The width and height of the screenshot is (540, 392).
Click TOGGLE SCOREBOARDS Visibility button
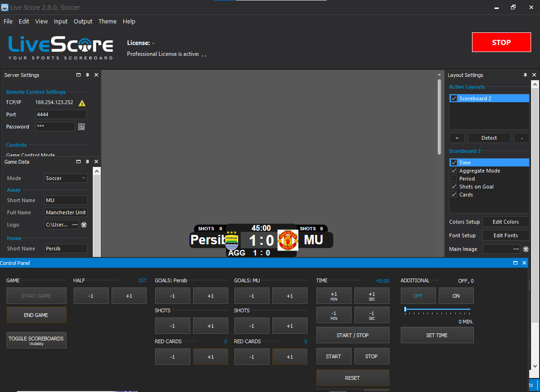point(36,340)
